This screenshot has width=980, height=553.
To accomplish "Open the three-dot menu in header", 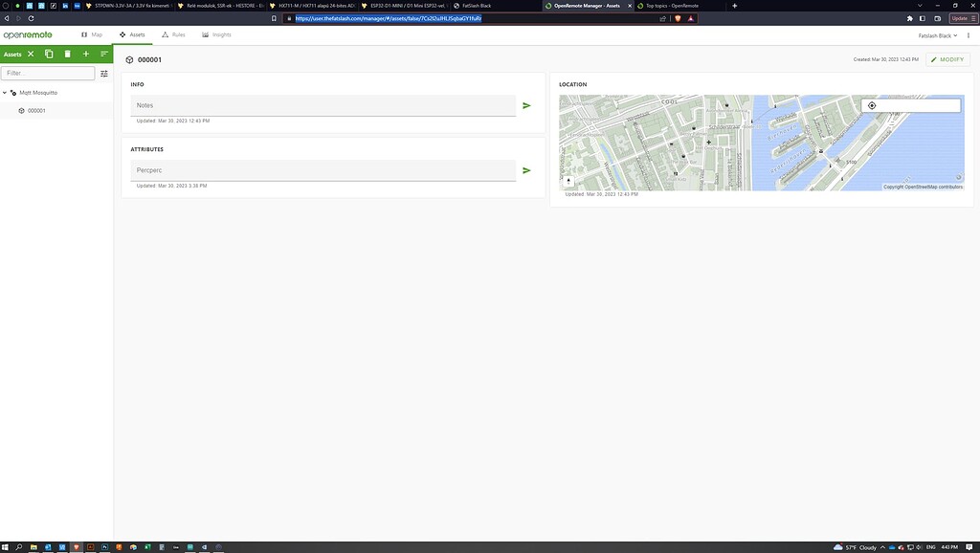I will 969,35.
